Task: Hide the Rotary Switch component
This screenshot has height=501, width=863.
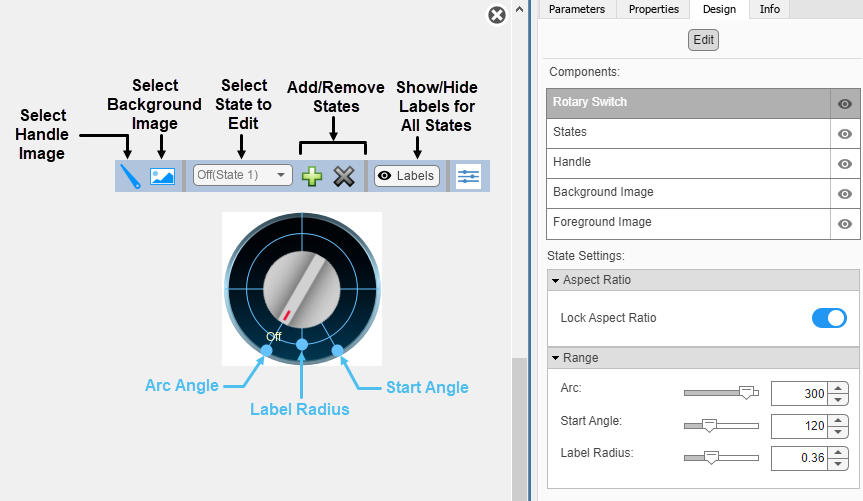Action: pyautogui.click(x=845, y=104)
